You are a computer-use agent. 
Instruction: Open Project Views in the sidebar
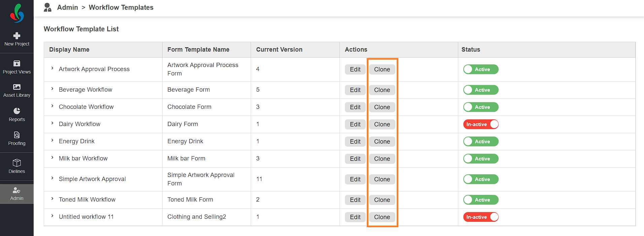pyautogui.click(x=17, y=67)
